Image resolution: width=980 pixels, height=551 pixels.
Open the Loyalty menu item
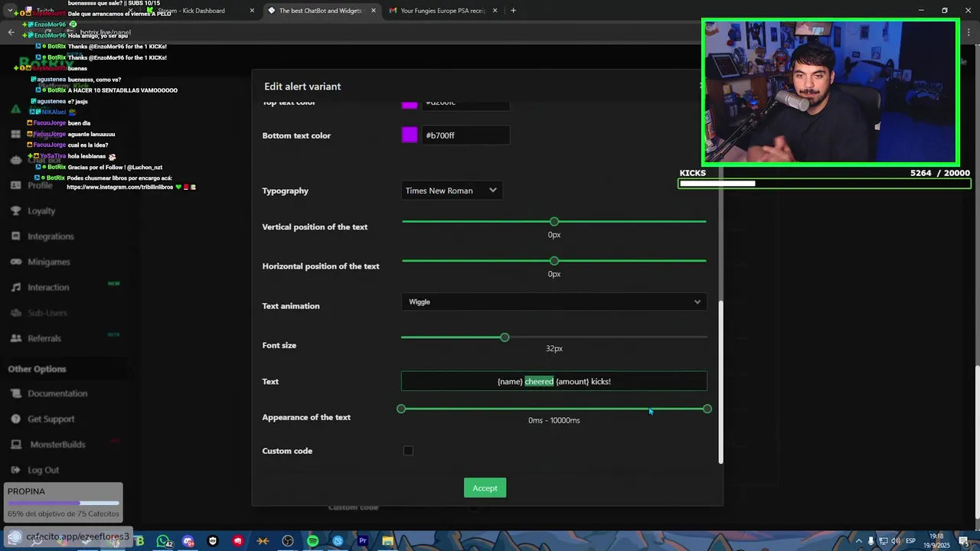coord(41,211)
